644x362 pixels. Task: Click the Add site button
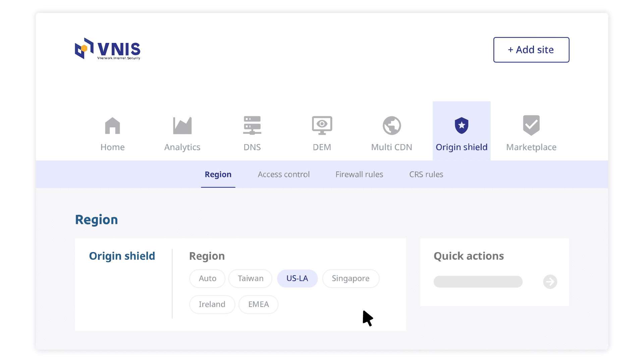531,50
